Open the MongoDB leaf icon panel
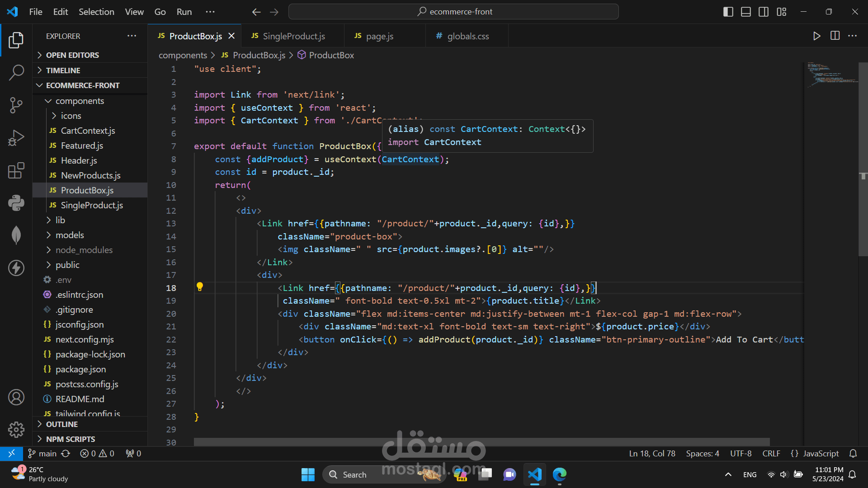 point(16,235)
